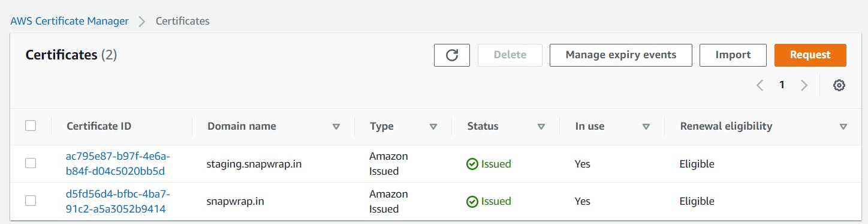Screen dimensions: 868x224
Task: Sort by Status column arrow
Action: (x=541, y=127)
